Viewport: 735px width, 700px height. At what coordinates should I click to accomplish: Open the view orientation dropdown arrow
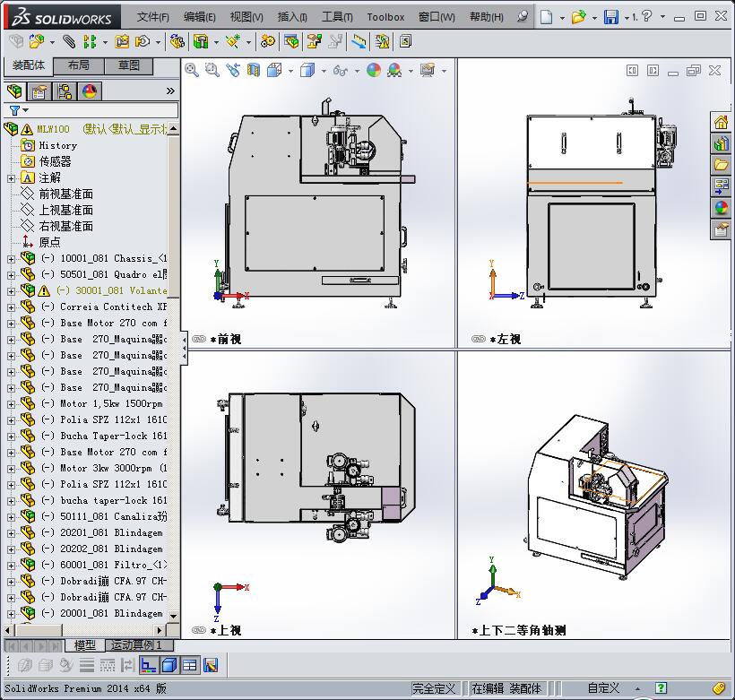click(290, 69)
